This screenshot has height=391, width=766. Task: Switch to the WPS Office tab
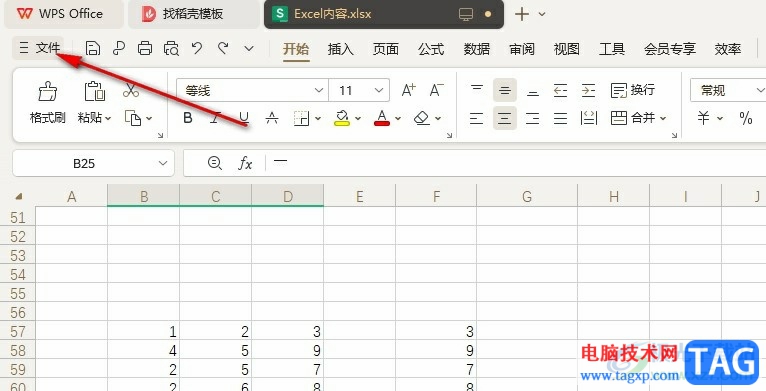click(64, 14)
